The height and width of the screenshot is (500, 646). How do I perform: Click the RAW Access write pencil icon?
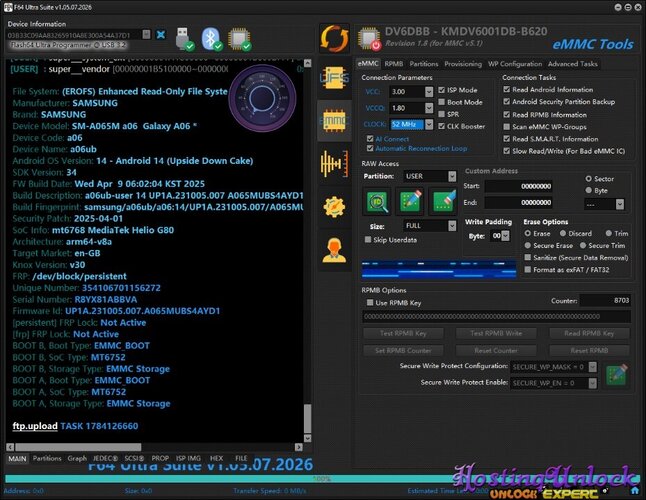pos(410,201)
